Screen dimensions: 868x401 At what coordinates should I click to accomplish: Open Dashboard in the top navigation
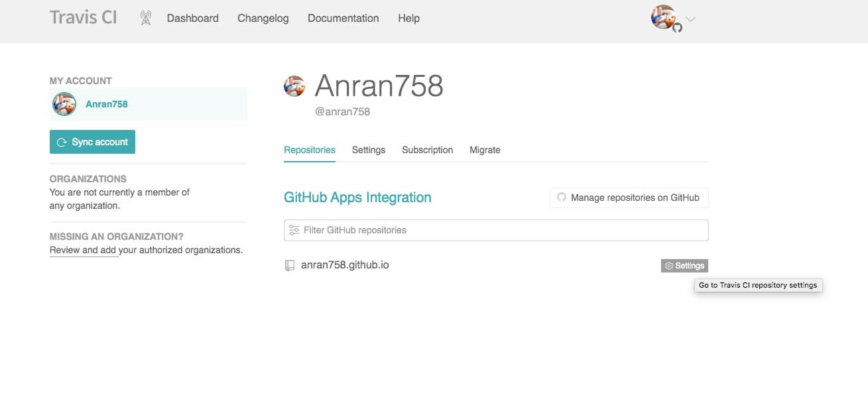tap(193, 19)
